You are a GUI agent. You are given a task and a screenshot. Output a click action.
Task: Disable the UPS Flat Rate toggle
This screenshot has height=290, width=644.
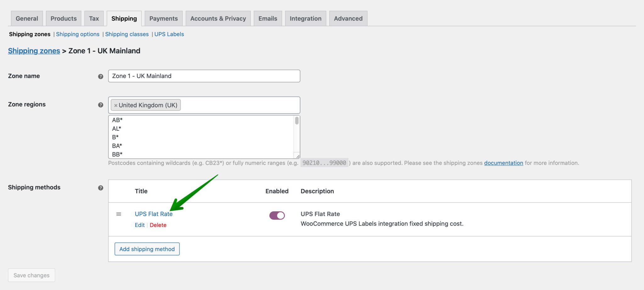(277, 215)
